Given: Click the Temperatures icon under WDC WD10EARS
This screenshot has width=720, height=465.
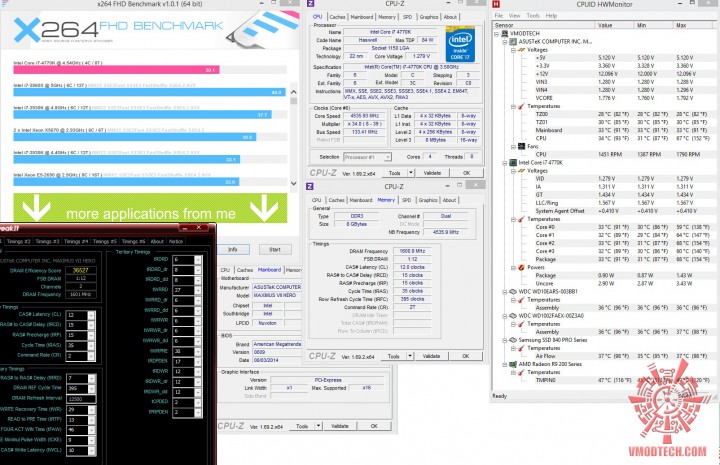Looking at the screenshot, I should (522, 300).
